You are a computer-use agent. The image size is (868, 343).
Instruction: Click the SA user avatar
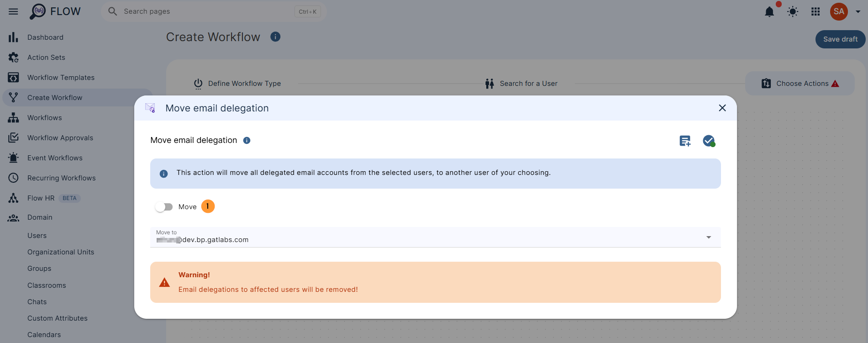click(839, 11)
